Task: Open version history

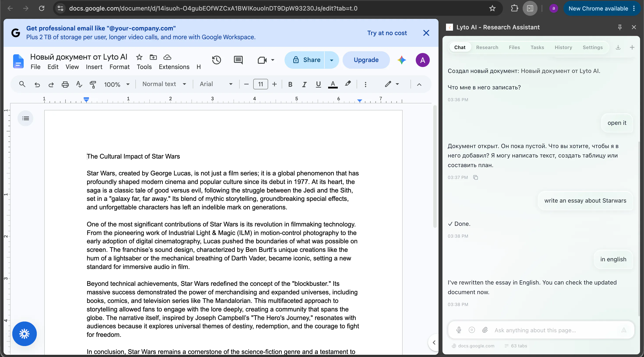Action: click(216, 60)
